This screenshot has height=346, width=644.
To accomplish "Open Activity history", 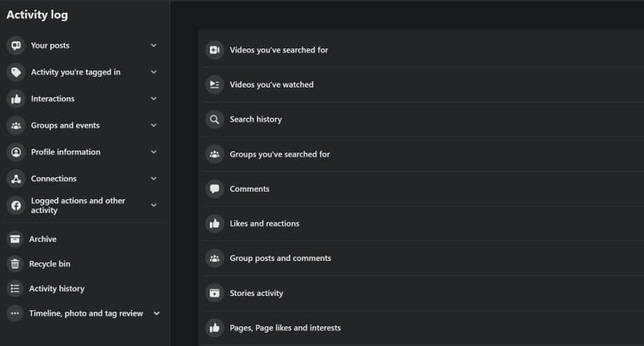I will coord(84,288).
